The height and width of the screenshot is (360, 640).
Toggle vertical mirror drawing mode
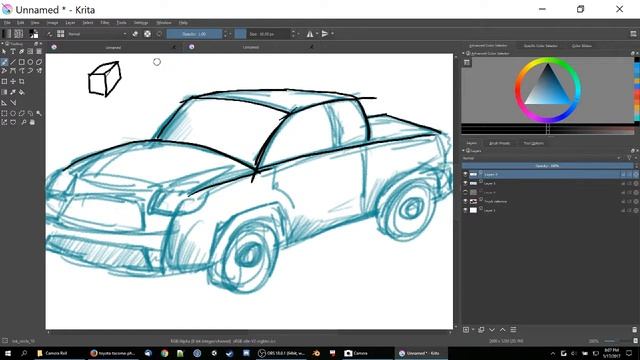(325, 34)
